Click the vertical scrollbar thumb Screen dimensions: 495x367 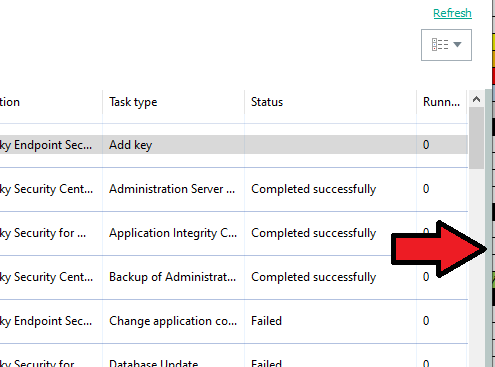point(476,138)
